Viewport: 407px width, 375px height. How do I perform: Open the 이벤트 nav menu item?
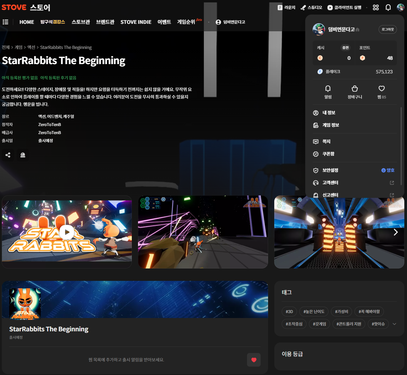[164, 22]
